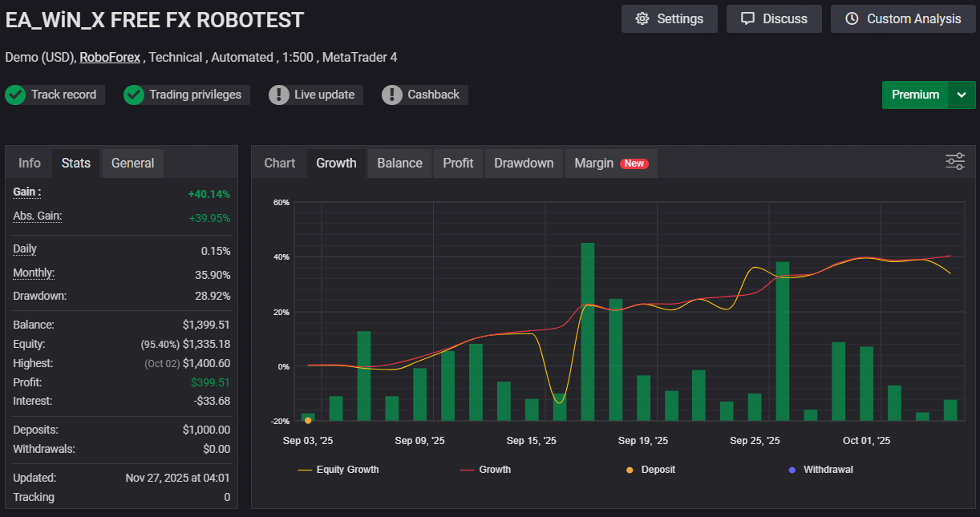Switch to the Drawdown chart tab
This screenshot has width=980, height=517.
(x=524, y=164)
